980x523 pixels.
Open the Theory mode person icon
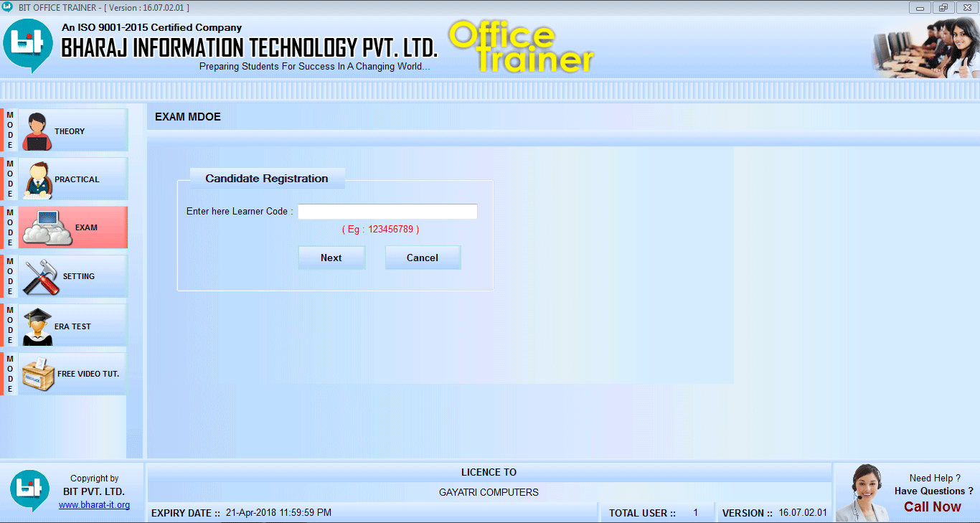37,131
